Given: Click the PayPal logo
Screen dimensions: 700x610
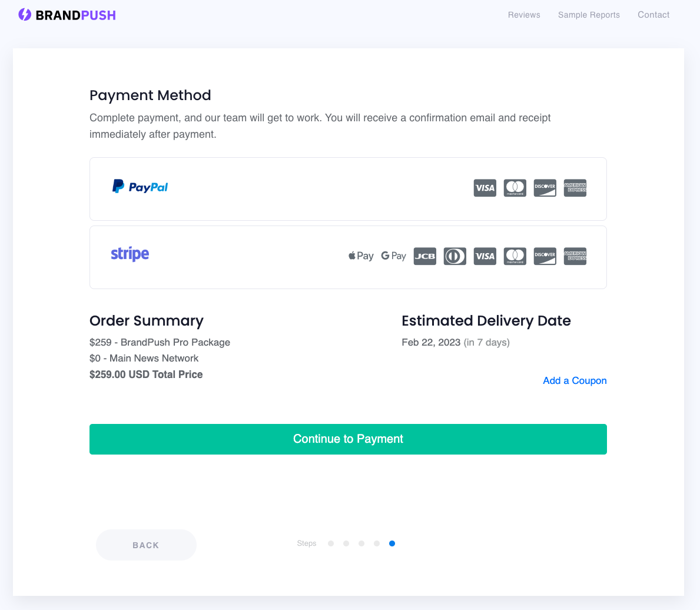Looking at the screenshot, I should click(140, 187).
